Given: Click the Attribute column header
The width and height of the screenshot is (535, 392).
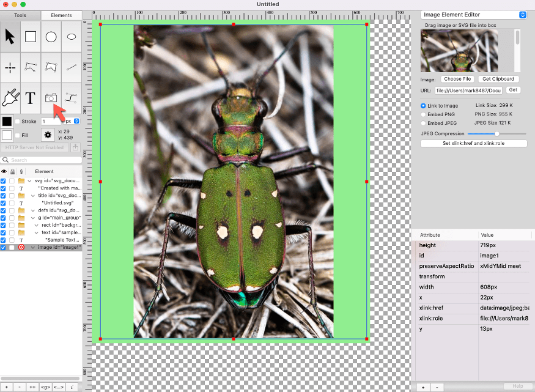Looking at the screenshot, I should pos(430,235).
